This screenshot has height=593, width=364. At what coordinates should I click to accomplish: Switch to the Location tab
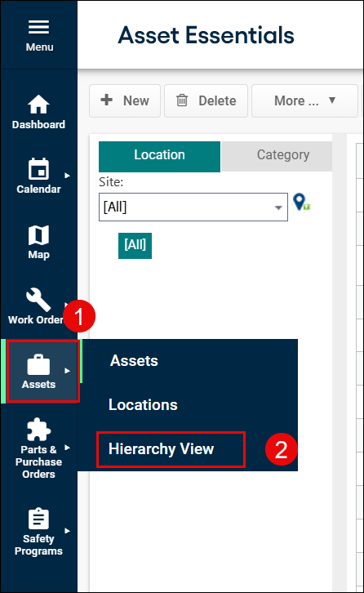(159, 157)
